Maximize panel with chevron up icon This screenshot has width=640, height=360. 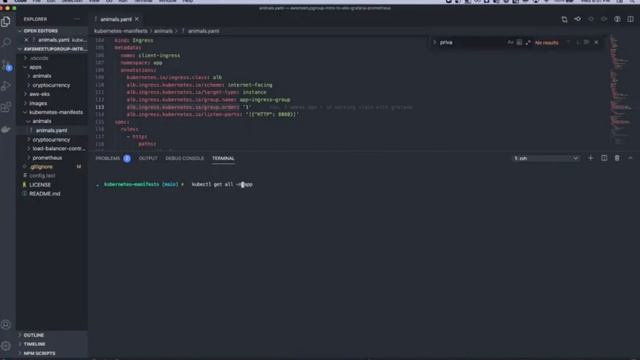pos(630,158)
